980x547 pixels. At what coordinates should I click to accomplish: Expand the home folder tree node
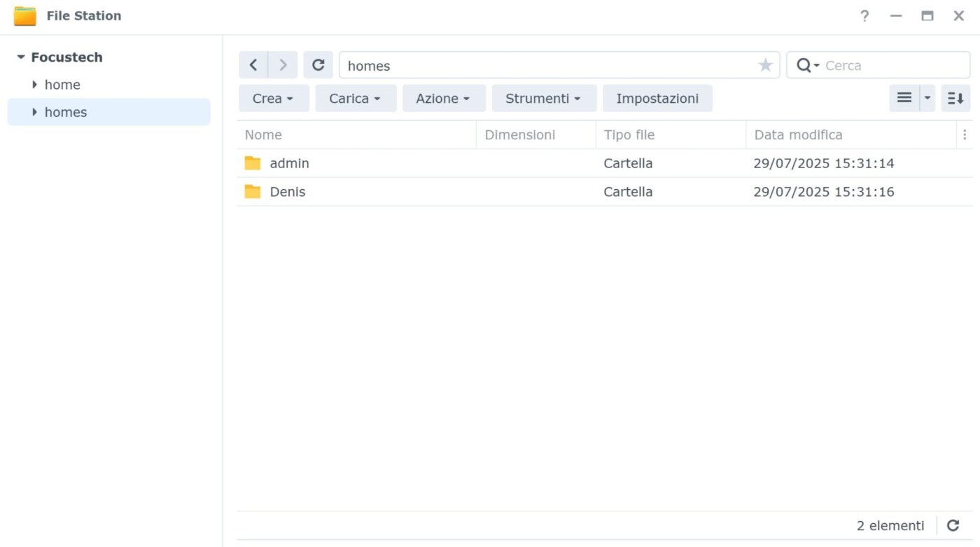(34, 85)
